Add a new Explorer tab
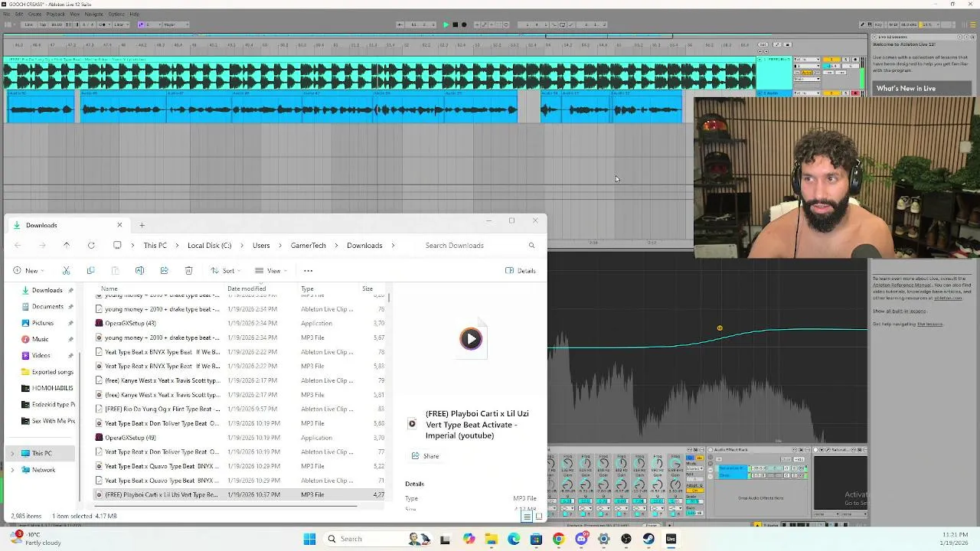Viewport: 980px width, 551px height. (x=142, y=225)
